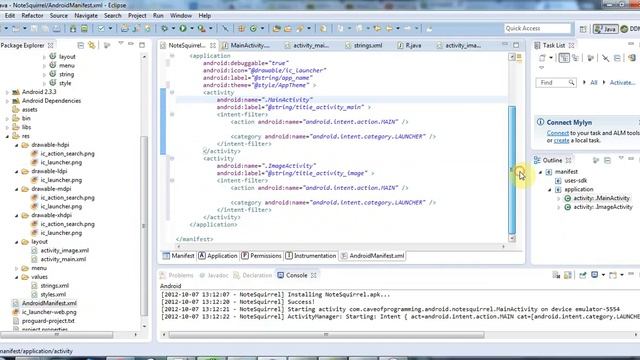The width and height of the screenshot is (640, 360).
Task: Click the Activate... link in Task List
Action: (x=622, y=83)
